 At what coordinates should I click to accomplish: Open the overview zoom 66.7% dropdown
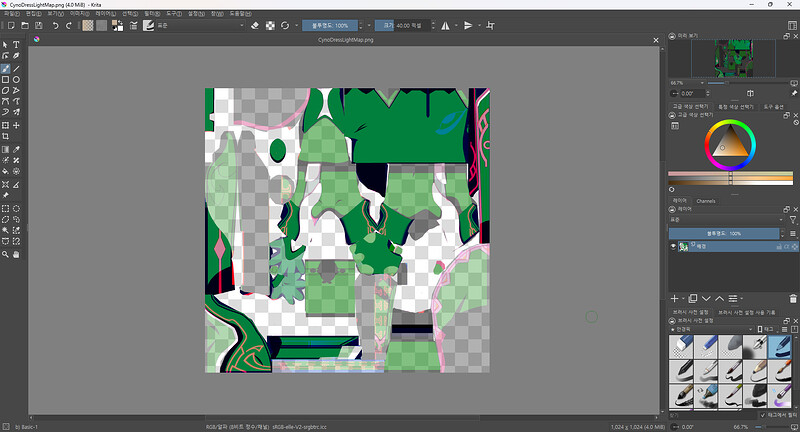687,83
